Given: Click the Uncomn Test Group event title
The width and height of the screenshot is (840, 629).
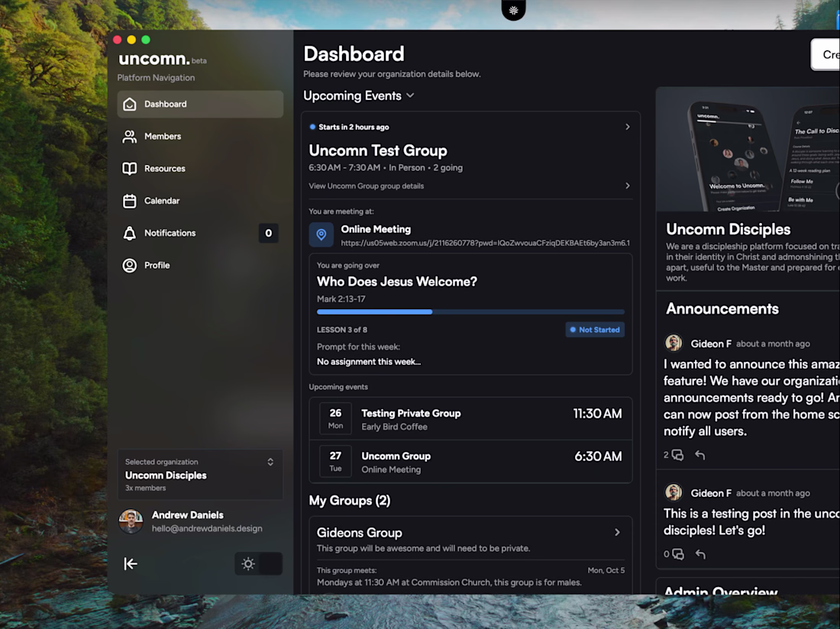Looking at the screenshot, I should (x=378, y=150).
